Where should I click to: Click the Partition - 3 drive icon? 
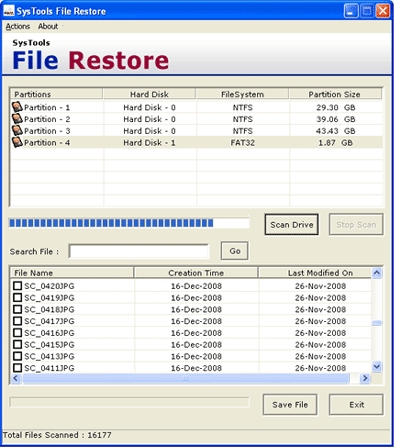click(x=17, y=130)
